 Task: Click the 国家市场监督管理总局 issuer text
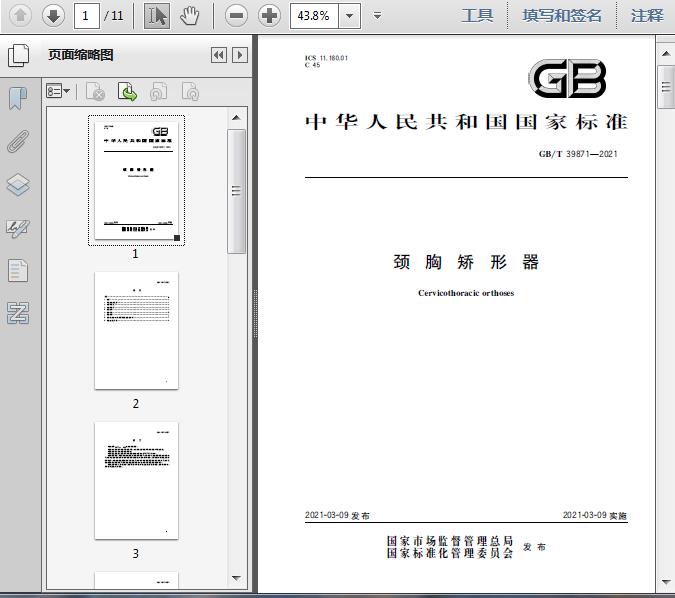(450, 541)
